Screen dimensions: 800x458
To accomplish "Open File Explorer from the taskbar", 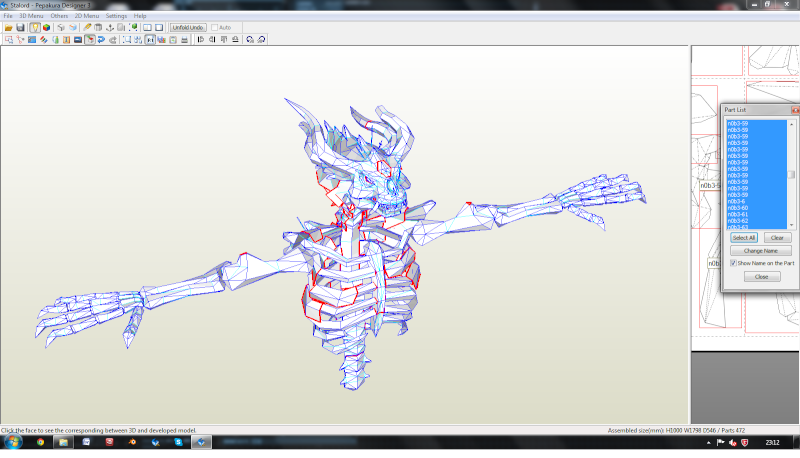I will click(63, 442).
